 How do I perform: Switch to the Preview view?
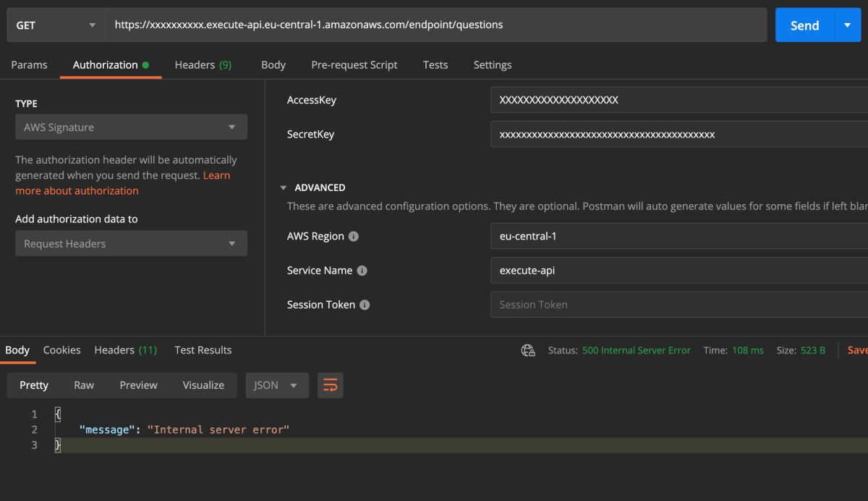(138, 385)
